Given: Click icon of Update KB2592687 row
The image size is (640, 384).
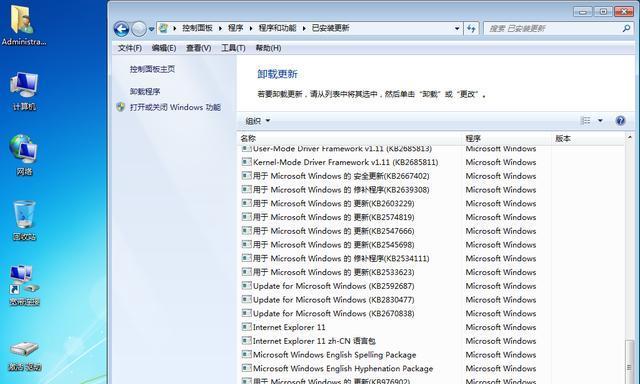Looking at the screenshot, I should point(246,286).
